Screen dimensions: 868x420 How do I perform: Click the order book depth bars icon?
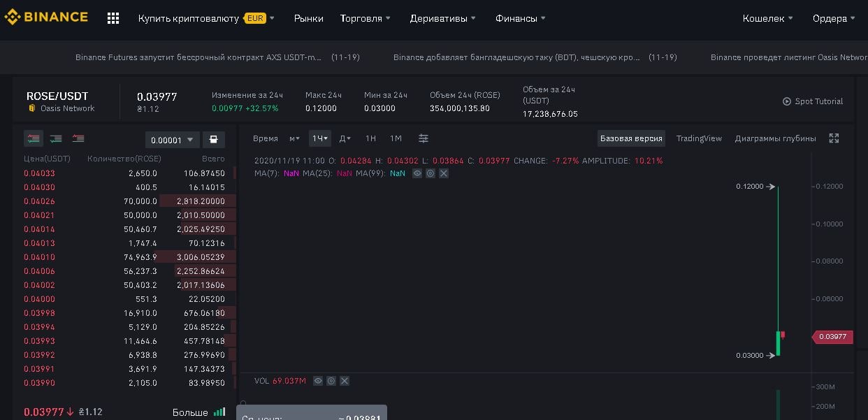[x=219, y=412]
